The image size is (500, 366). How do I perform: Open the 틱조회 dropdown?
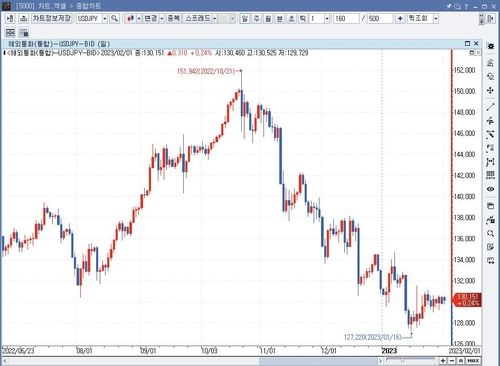tap(435, 19)
